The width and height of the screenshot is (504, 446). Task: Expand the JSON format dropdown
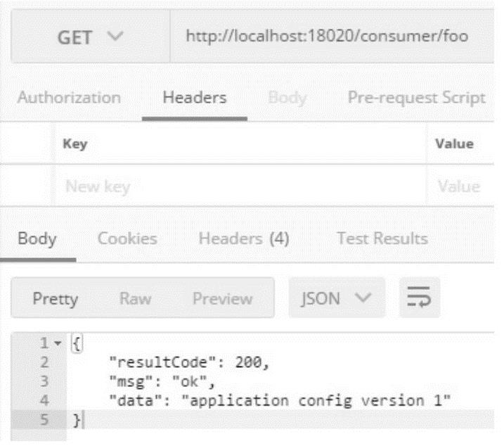point(337,298)
